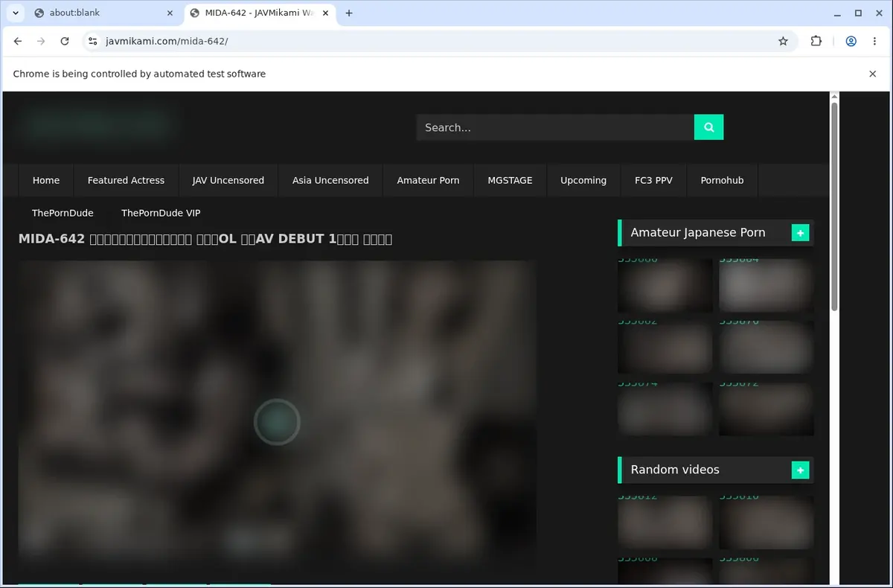View site information icon in address bar
The image size is (893, 588).
[92, 41]
